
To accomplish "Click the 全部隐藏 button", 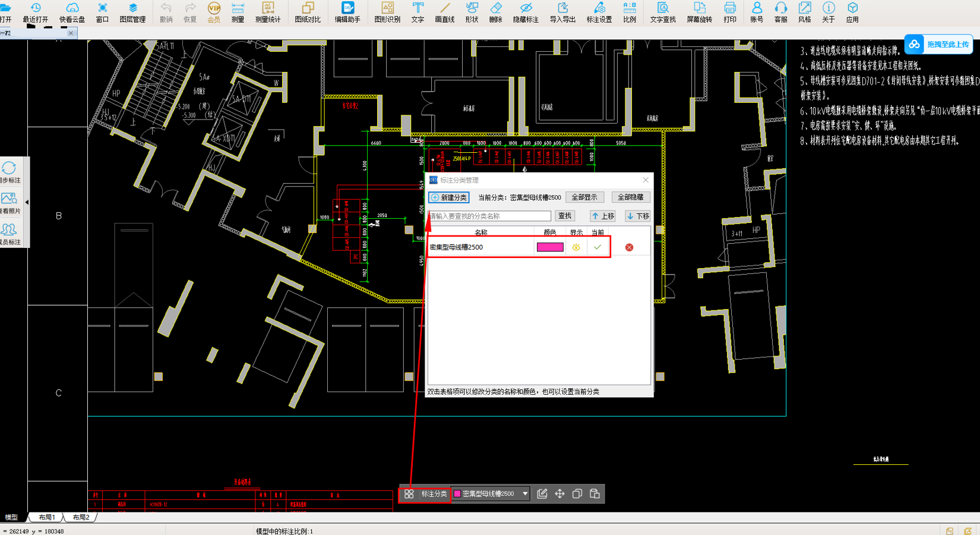I will (x=631, y=197).
